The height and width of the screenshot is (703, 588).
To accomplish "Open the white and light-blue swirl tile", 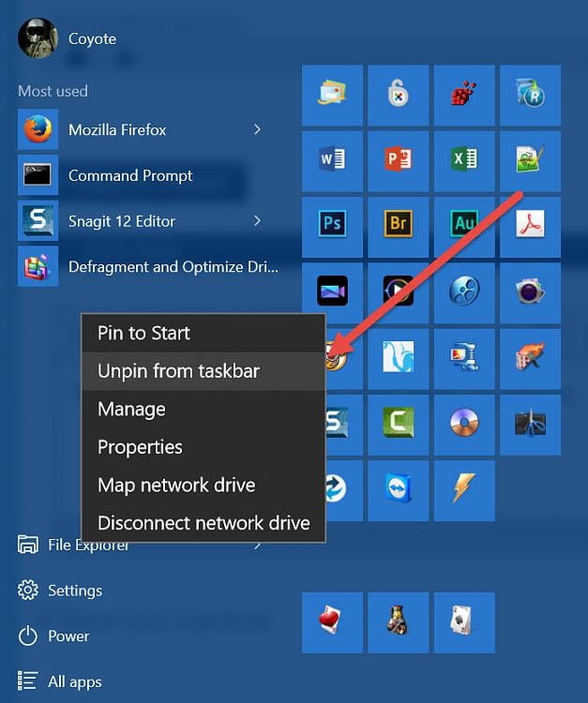I will 398,359.
